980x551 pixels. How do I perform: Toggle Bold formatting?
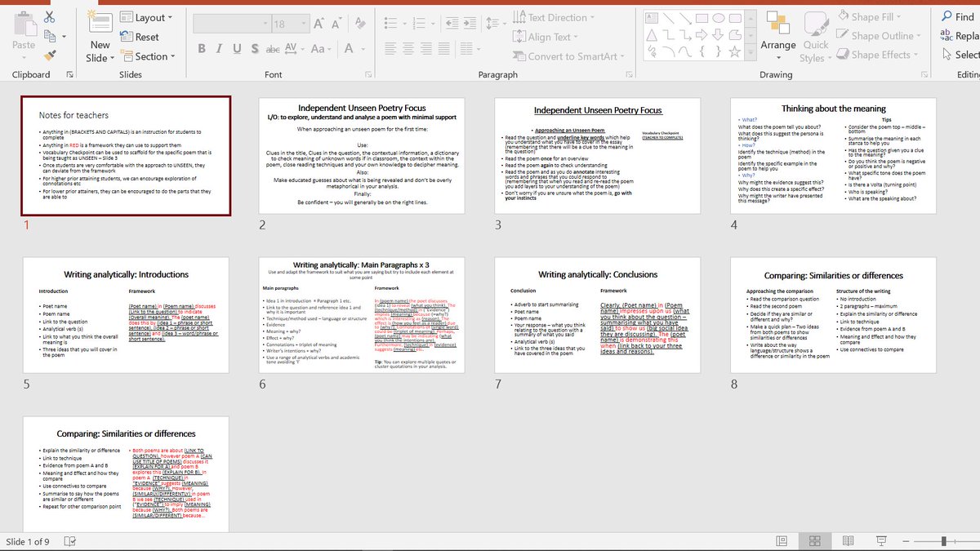pos(201,49)
